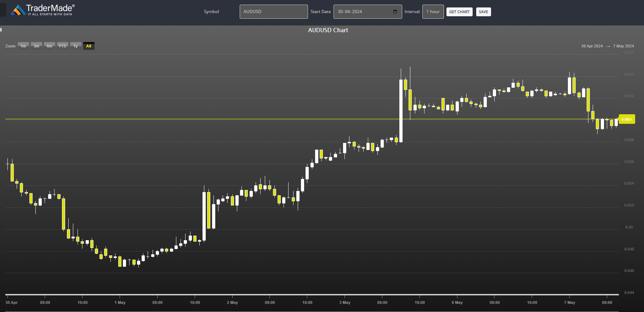The image size is (644, 312).
Task: Click the Start Date label
Action: pos(321,12)
